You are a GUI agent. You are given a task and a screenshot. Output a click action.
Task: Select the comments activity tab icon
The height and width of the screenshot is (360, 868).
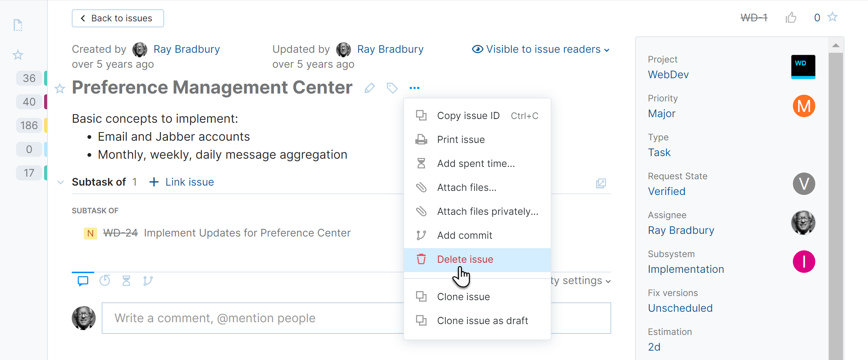pyautogui.click(x=83, y=281)
